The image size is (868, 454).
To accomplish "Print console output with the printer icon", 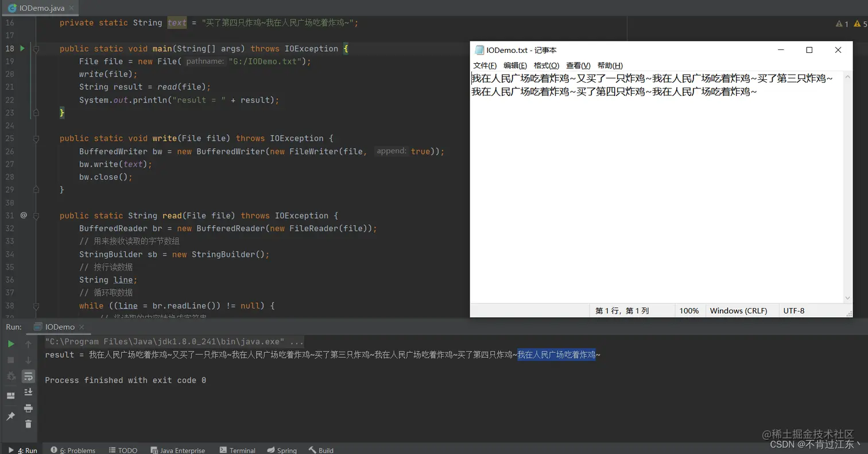I will click(x=28, y=408).
